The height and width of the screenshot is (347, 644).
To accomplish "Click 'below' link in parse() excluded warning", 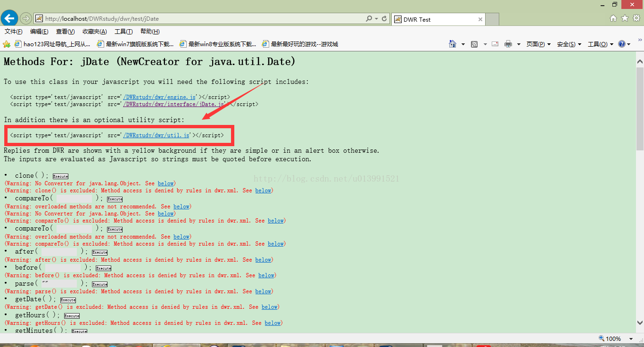I will [263, 291].
